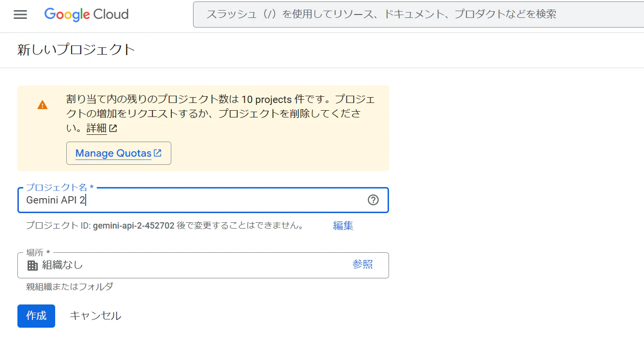This screenshot has width=644, height=347.
Task: Click the 新しいプロジェクト page heading
Action: pos(76,50)
